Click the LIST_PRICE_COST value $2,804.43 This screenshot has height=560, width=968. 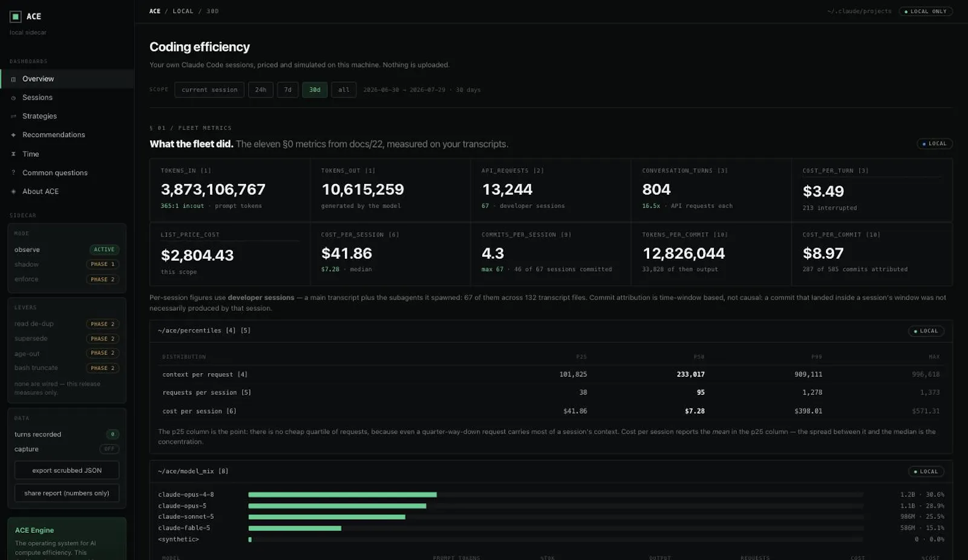click(197, 255)
